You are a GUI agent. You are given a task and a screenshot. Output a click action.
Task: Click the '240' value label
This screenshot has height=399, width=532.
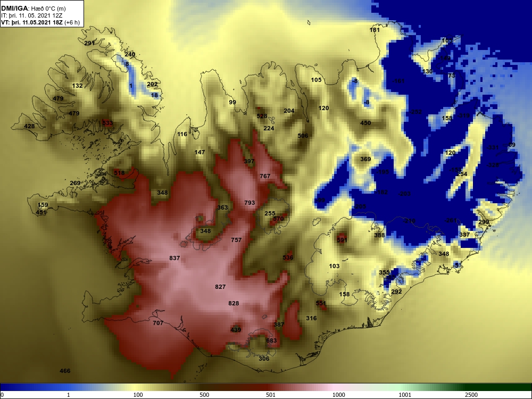pyautogui.click(x=130, y=55)
